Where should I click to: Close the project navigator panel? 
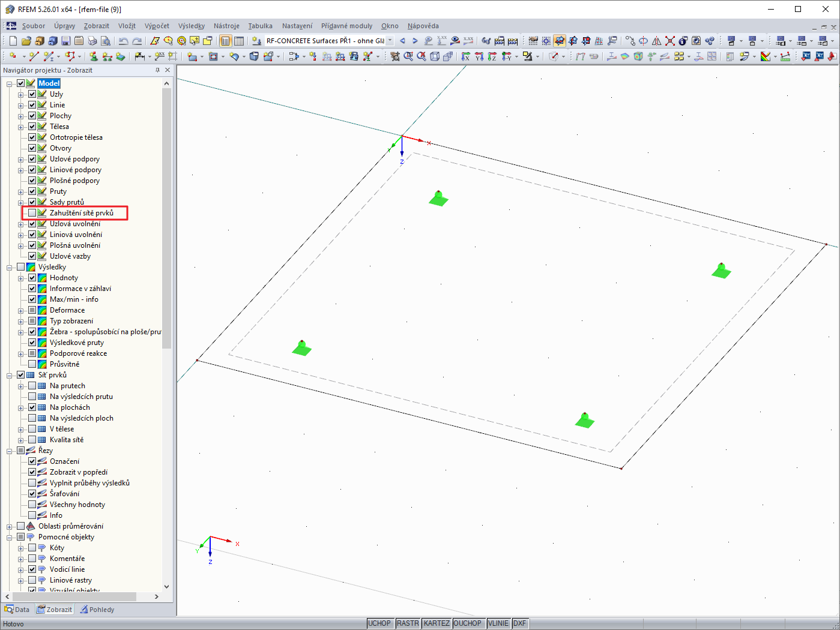pos(168,70)
